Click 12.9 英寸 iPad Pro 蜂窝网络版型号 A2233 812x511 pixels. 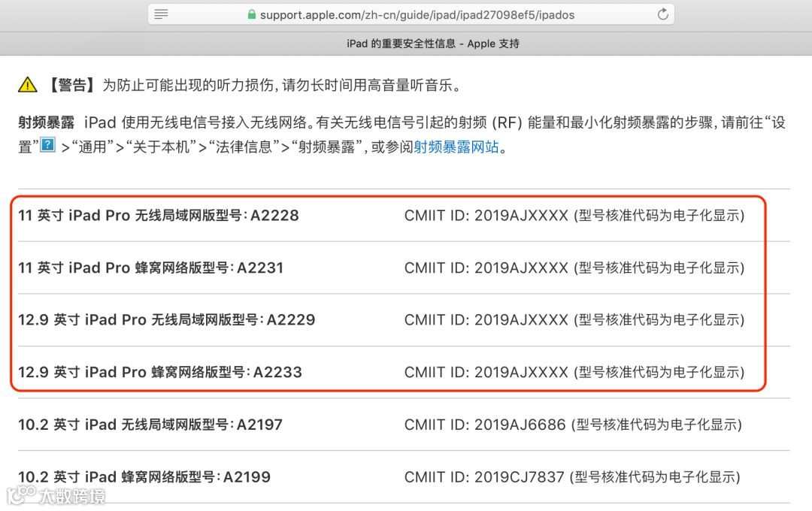click(x=160, y=372)
